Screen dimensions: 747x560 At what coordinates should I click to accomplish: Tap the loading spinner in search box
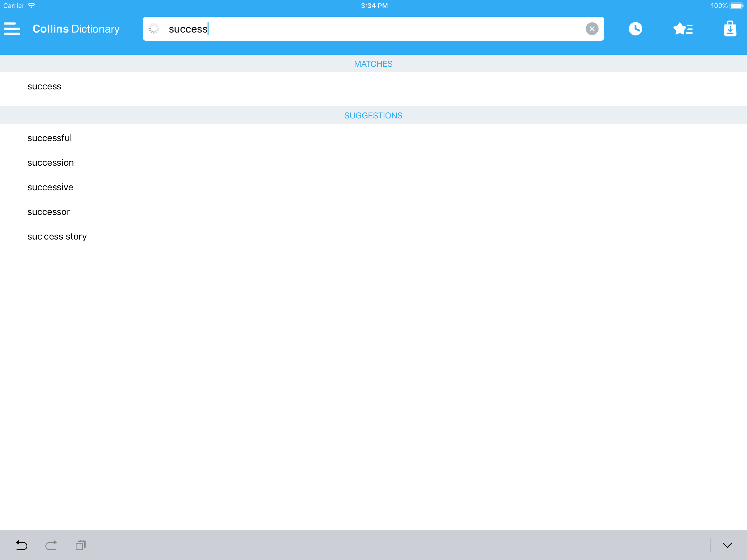(x=154, y=29)
